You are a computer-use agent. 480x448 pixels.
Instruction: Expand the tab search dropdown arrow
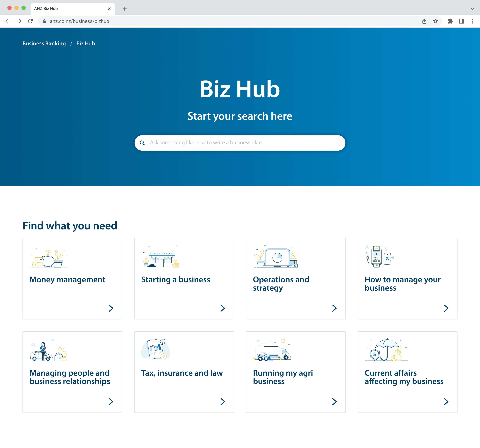472,9
